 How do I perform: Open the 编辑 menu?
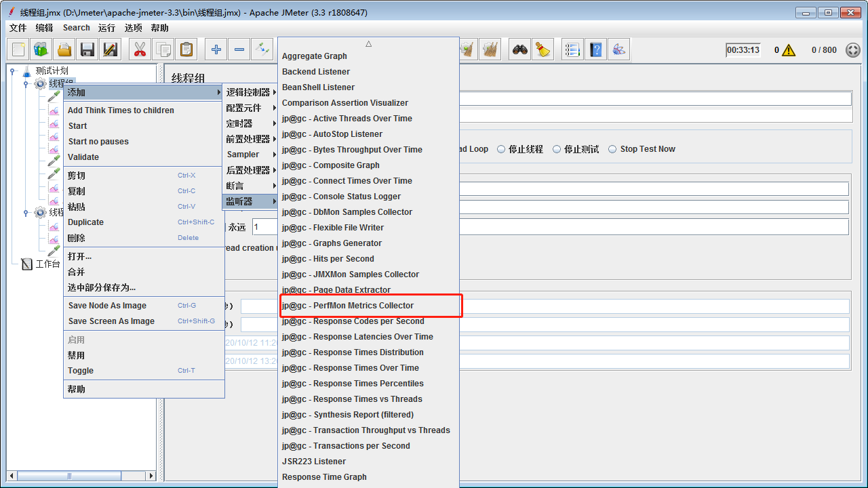coord(45,28)
